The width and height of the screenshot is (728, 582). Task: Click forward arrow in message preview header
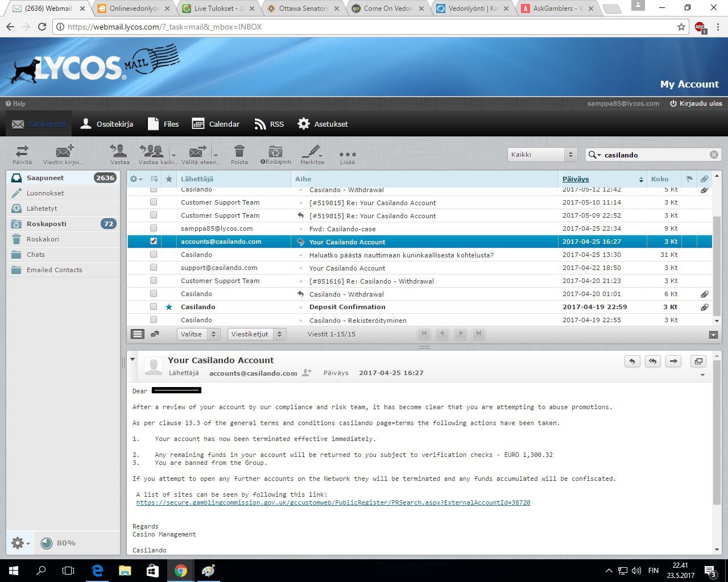(x=673, y=361)
